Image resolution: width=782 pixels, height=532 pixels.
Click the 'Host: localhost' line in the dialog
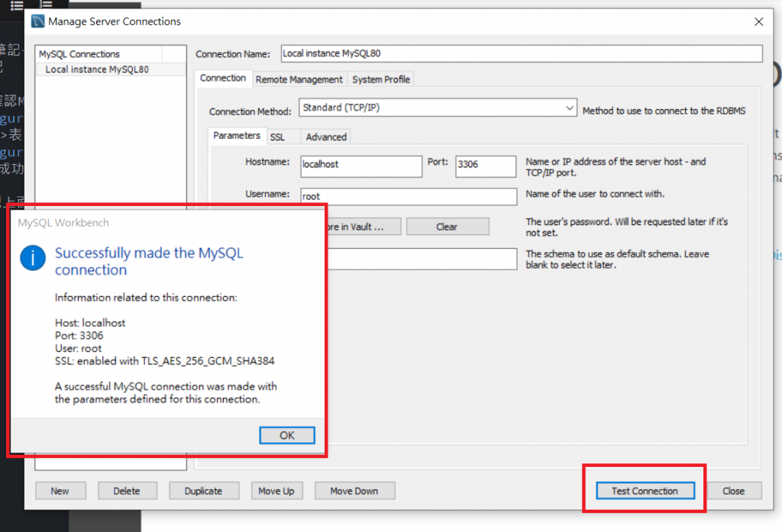coord(90,323)
